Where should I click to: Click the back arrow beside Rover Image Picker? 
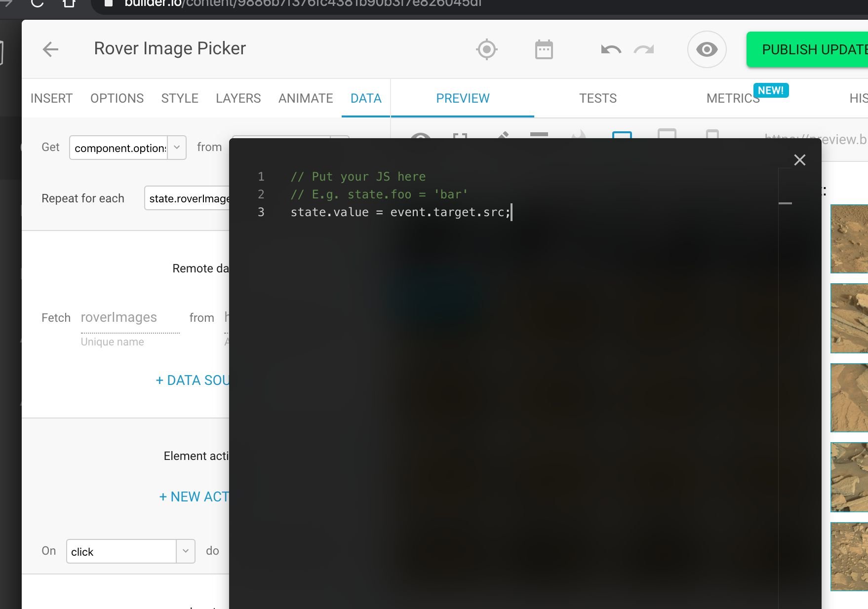50,49
